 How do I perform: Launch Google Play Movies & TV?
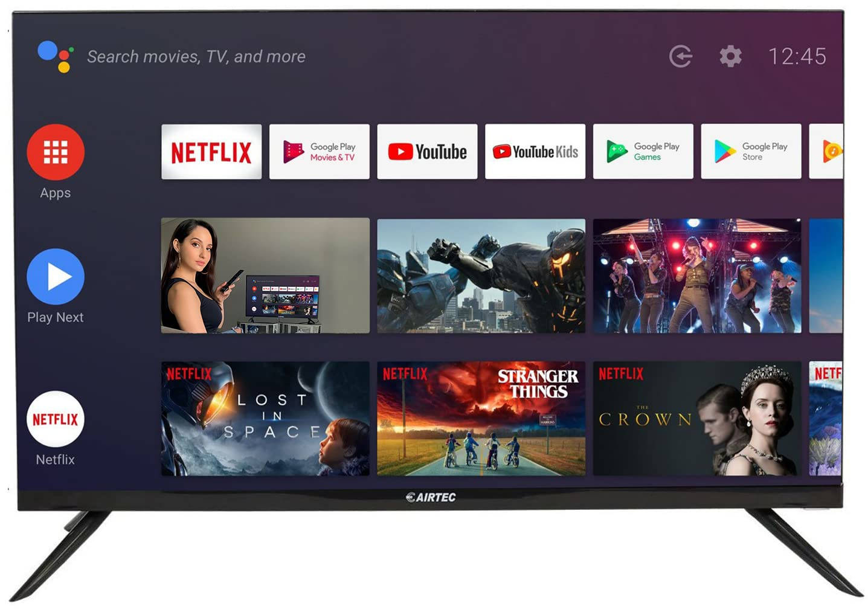pos(320,152)
